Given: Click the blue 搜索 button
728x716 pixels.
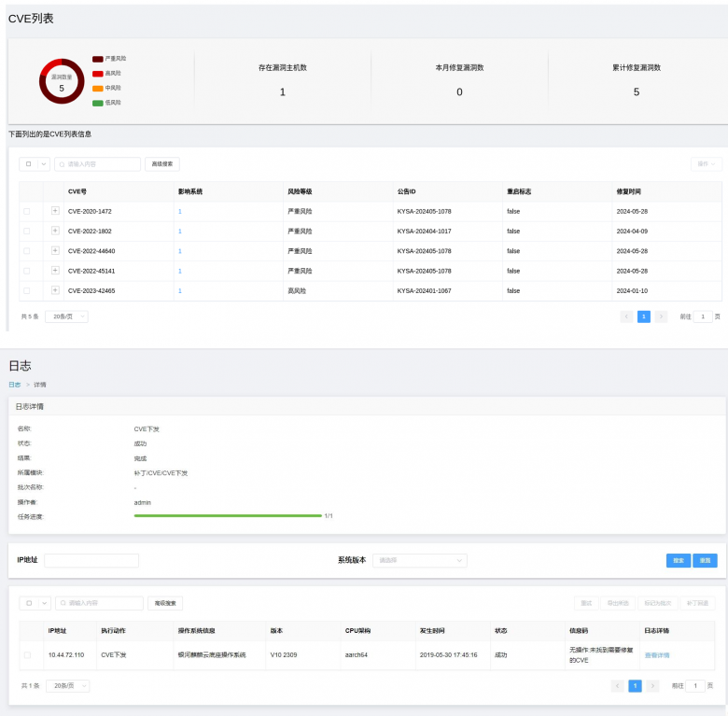Looking at the screenshot, I should coord(678,560).
